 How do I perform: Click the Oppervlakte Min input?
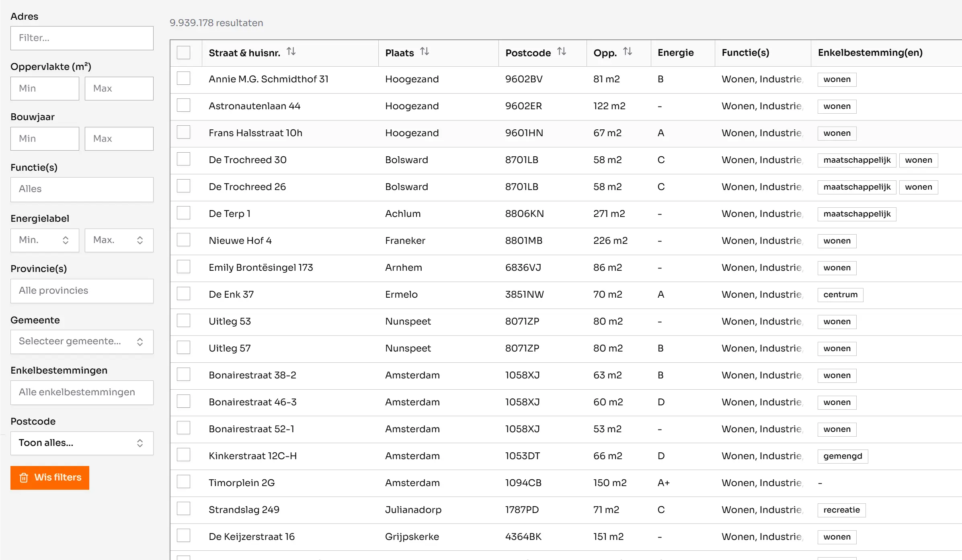pyautogui.click(x=45, y=88)
